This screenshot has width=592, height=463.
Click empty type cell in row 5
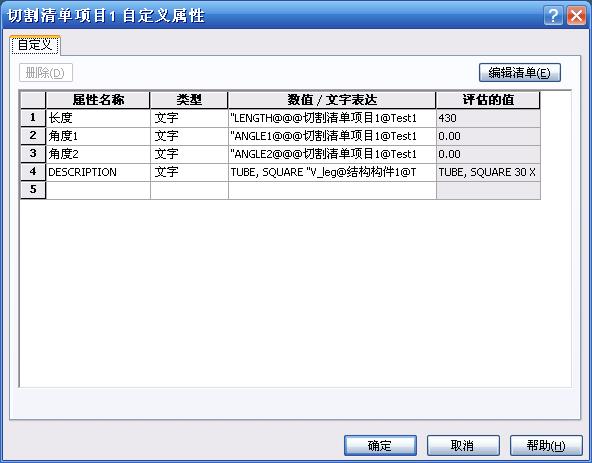point(189,191)
